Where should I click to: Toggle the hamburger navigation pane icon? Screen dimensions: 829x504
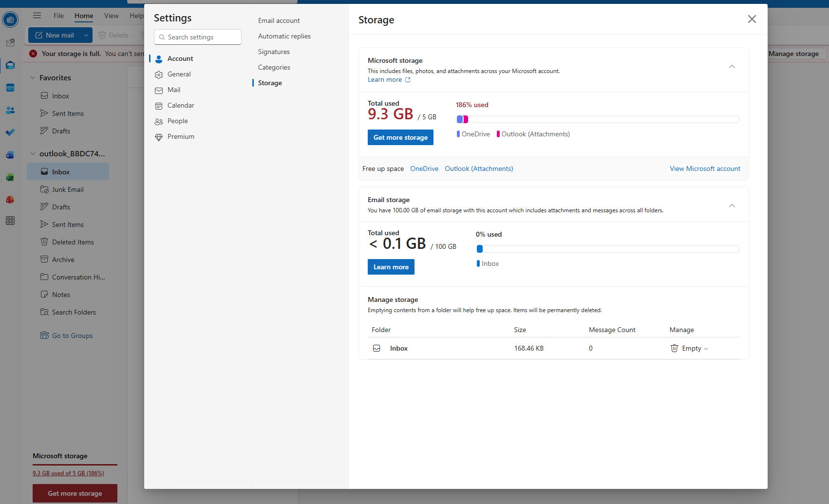pyautogui.click(x=37, y=16)
